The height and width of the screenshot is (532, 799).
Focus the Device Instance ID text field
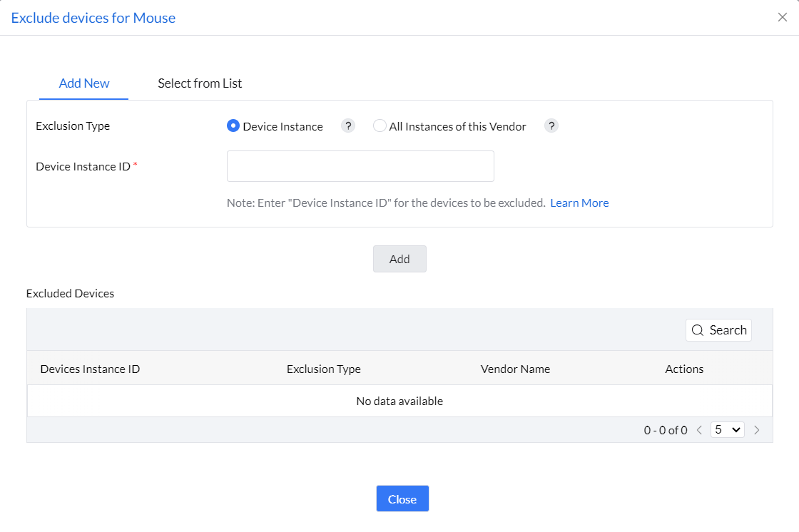tap(360, 166)
